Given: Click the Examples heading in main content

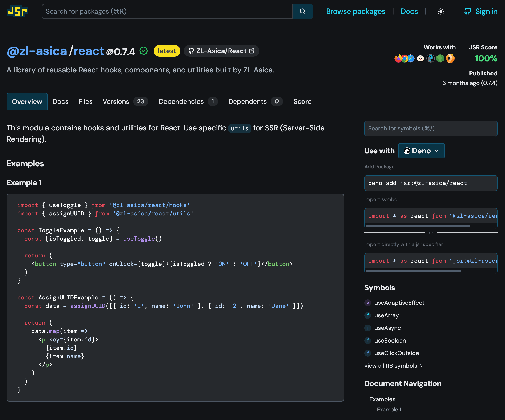Looking at the screenshot, I should point(25,164).
